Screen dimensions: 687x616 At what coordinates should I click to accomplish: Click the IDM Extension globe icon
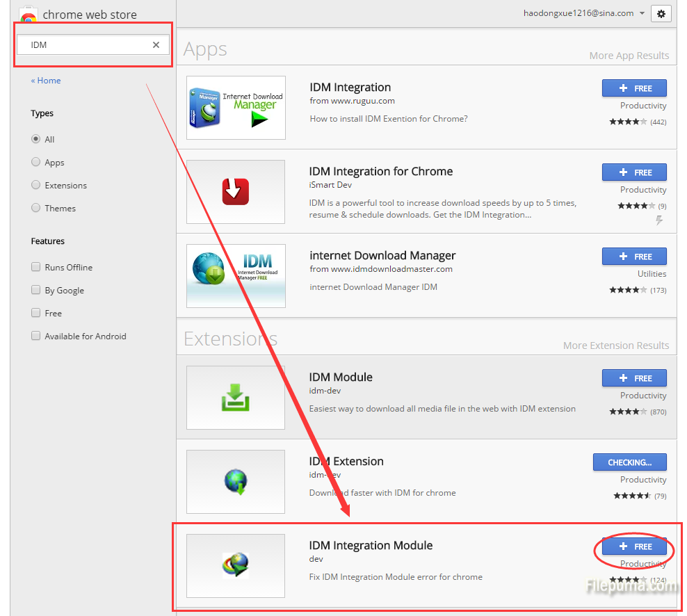[x=235, y=482]
